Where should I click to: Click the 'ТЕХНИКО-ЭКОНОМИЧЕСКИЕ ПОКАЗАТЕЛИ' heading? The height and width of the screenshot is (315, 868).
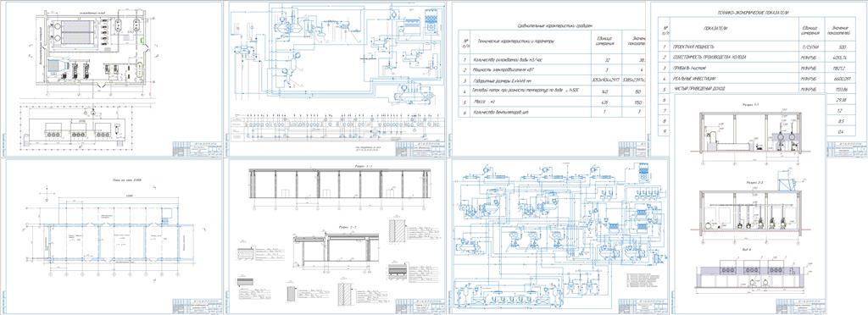(x=753, y=12)
